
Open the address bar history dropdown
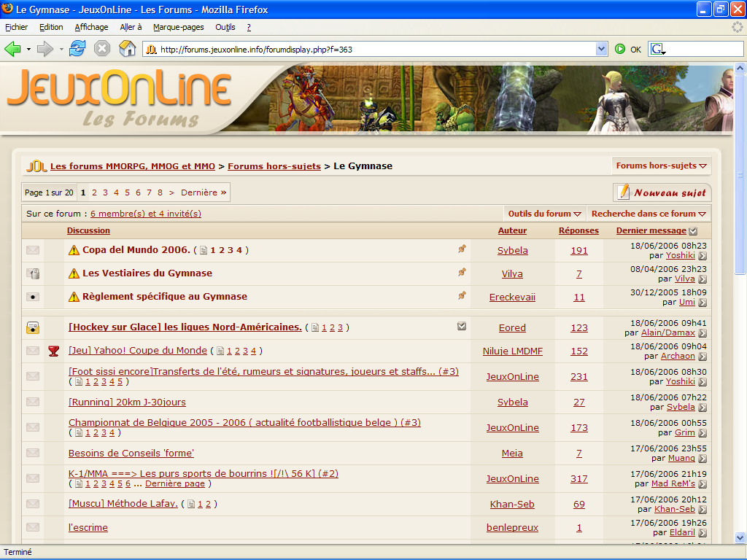601,49
